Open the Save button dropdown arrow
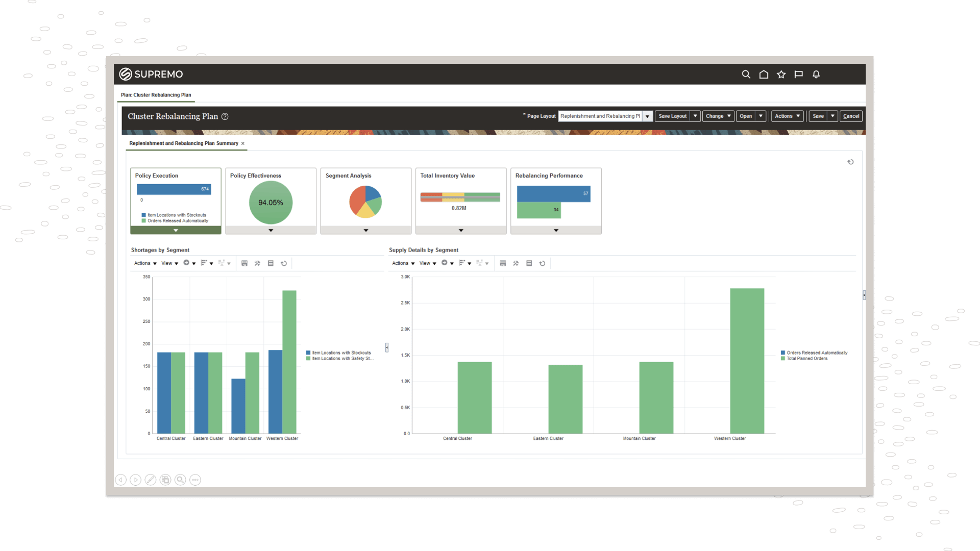 832,116
